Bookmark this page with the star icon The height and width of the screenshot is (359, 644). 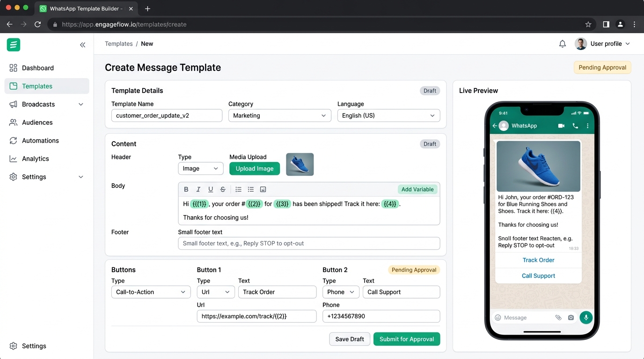click(x=588, y=24)
